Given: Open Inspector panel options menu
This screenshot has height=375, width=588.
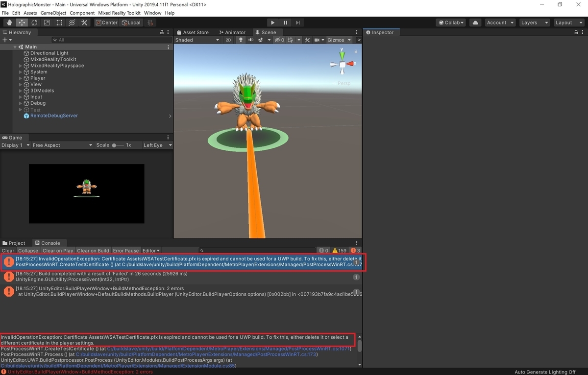Looking at the screenshot, I should (583, 32).
